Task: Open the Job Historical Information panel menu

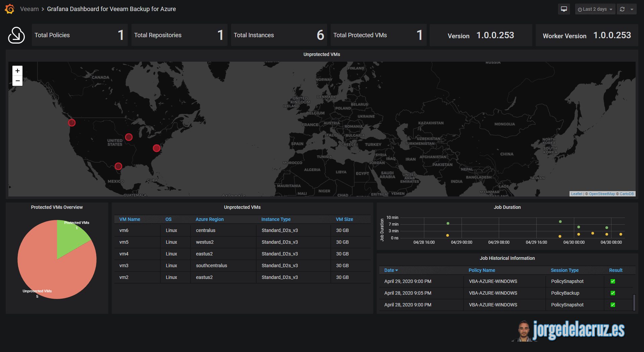Action: tap(507, 258)
